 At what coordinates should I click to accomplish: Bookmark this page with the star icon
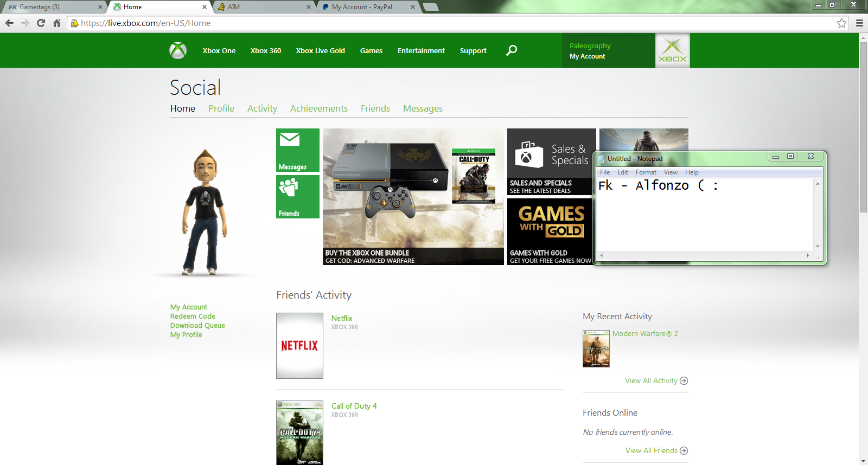[x=841, y=23]
